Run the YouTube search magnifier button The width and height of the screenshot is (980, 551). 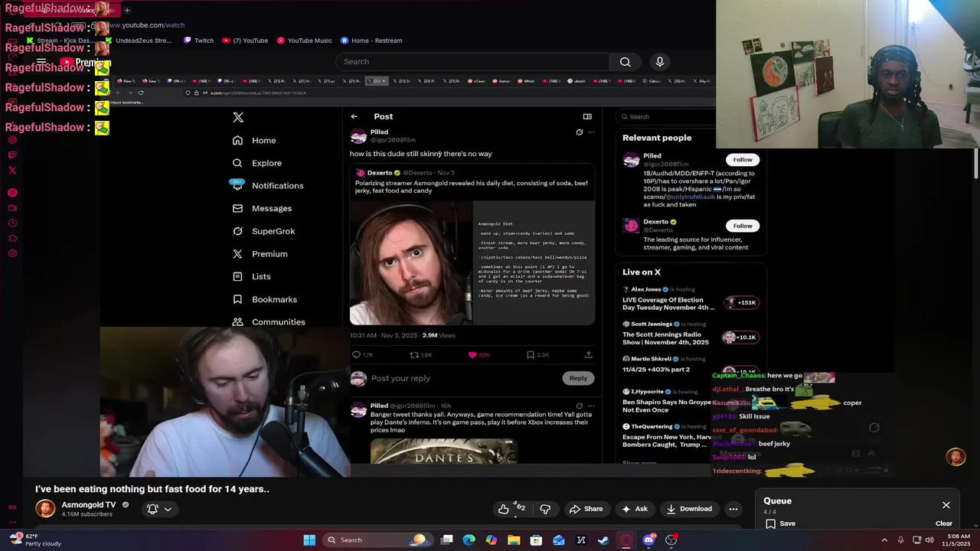click(x=625, y=61)
